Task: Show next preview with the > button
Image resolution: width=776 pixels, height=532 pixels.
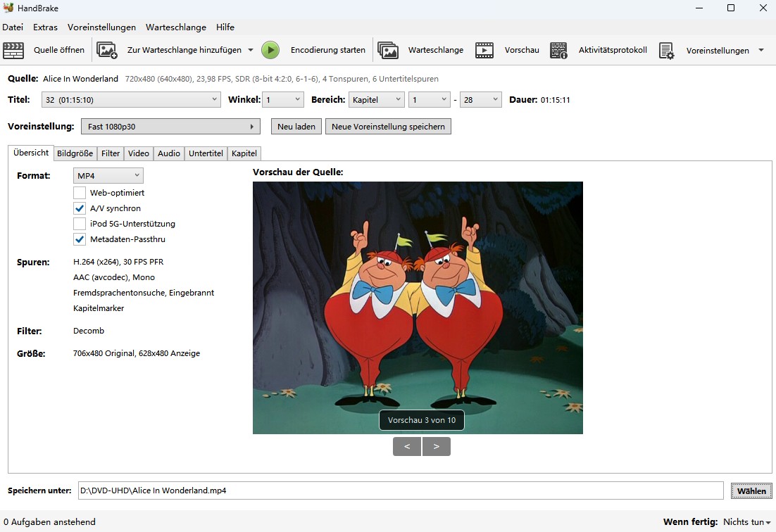Action: [x=436, y=446]
